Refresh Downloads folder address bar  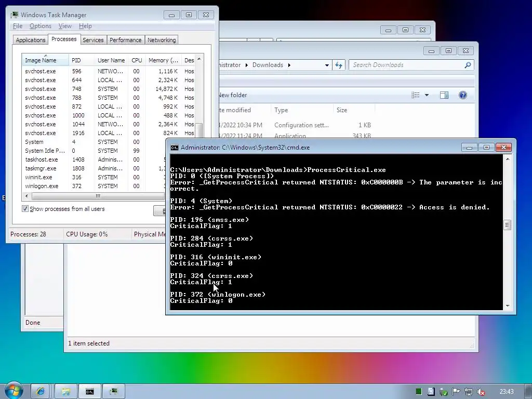(x=339, y=65)
